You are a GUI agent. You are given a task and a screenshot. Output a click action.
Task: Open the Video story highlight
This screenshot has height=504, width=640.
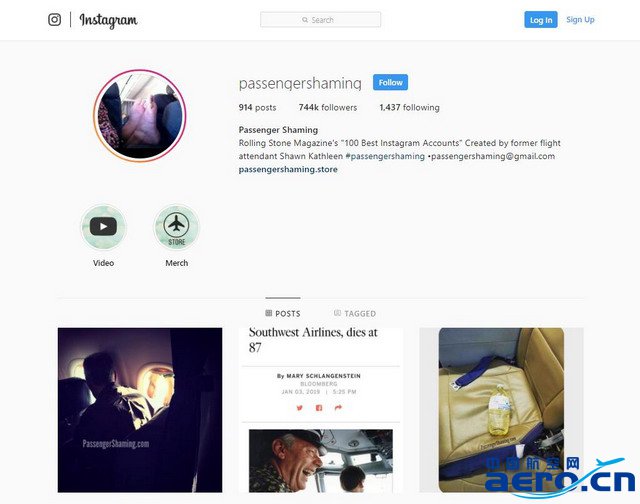[x=103, y=227]
